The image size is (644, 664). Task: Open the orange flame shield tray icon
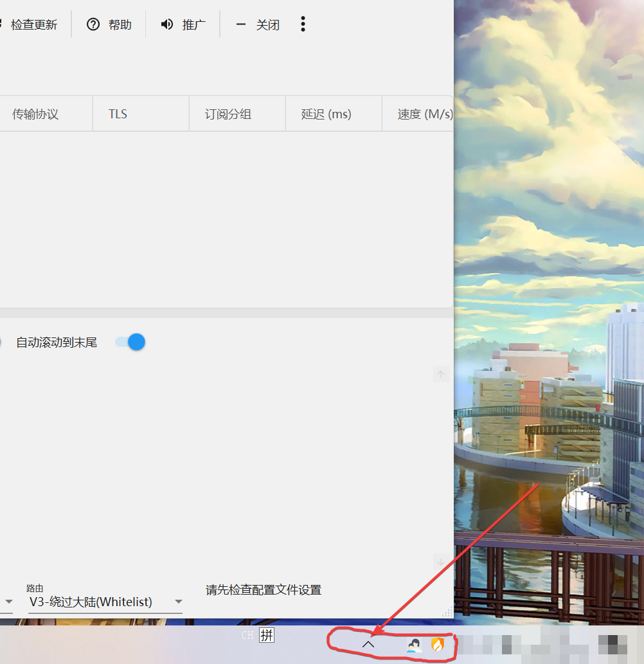pos(438,644)
